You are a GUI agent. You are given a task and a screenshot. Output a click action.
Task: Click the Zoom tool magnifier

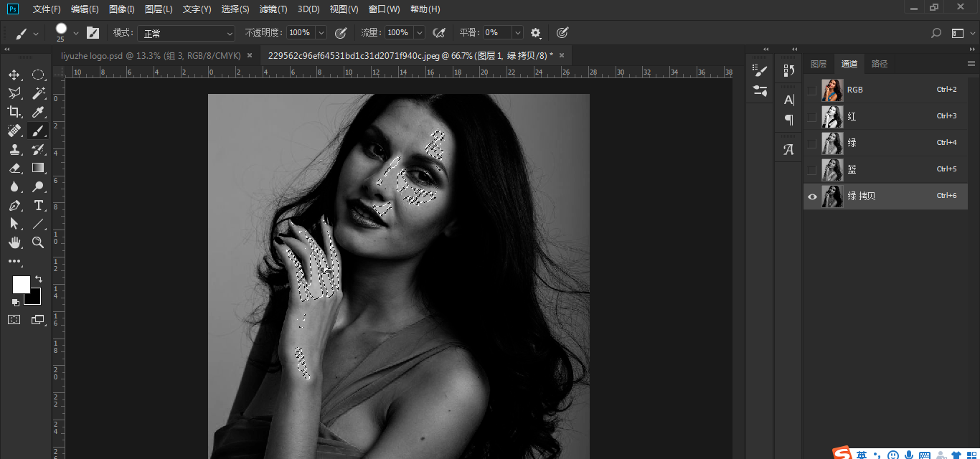[39, 242]
